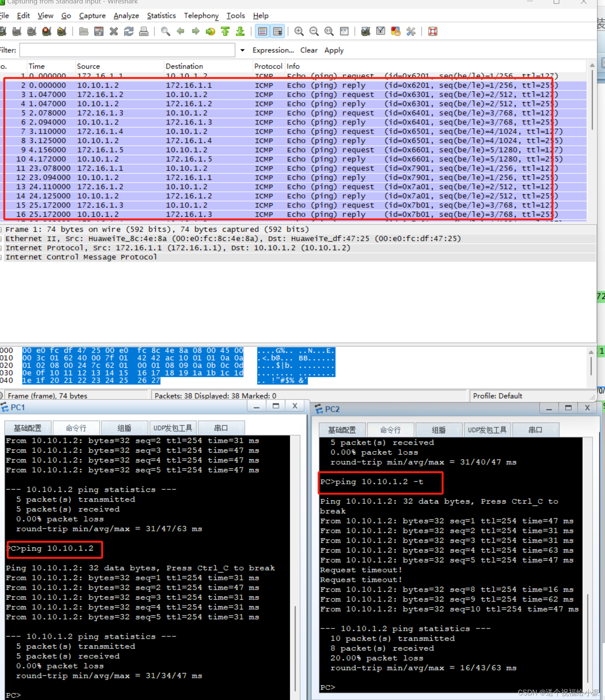605x700 pixels.
Task: Save the capture file
Action: (x=99, y=32)
